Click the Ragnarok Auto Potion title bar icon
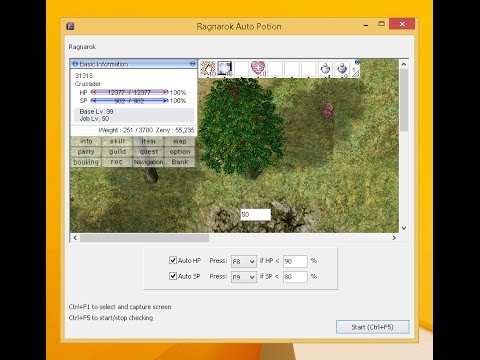Screen dimensions: 480x360 tap(70, 26)
